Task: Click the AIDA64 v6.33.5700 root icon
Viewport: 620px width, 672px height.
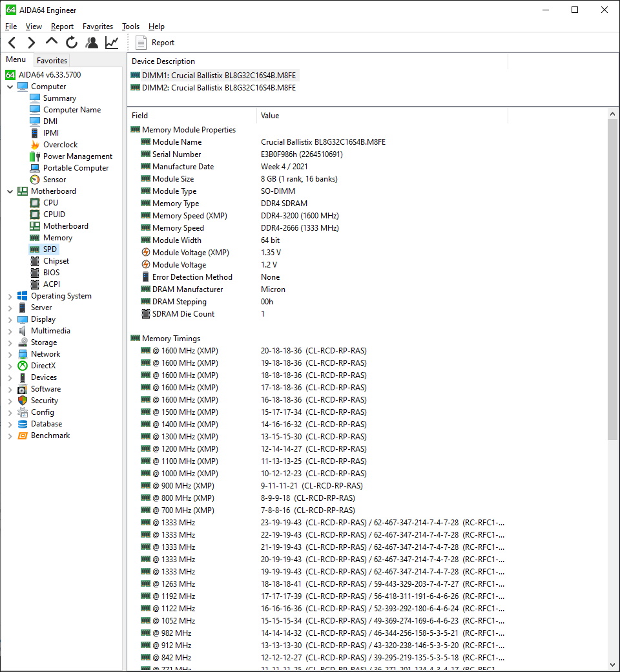Action: [x=10, y=75]
